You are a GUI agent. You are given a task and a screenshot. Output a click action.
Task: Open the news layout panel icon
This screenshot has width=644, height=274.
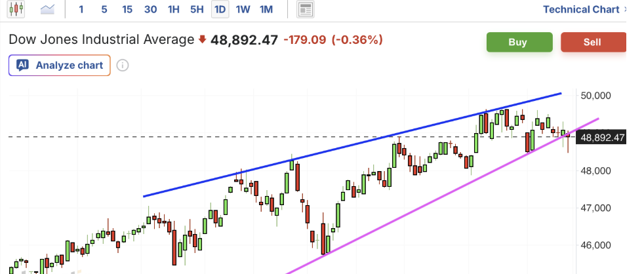point(305,9)
